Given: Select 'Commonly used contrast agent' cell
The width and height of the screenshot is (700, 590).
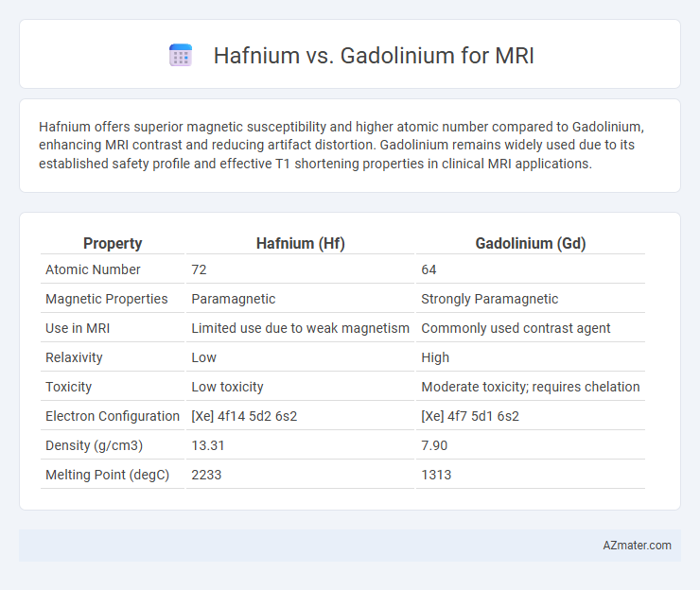Looking at the screenshot, I should point(516,328).
